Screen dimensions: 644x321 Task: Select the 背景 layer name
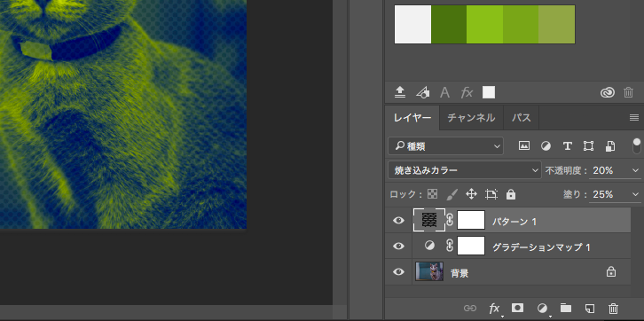click(459, 273)
